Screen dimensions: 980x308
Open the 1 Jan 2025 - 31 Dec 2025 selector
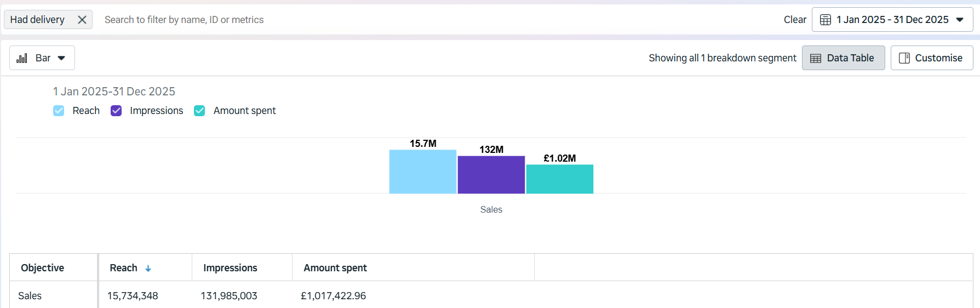click(x=892, y=20)
